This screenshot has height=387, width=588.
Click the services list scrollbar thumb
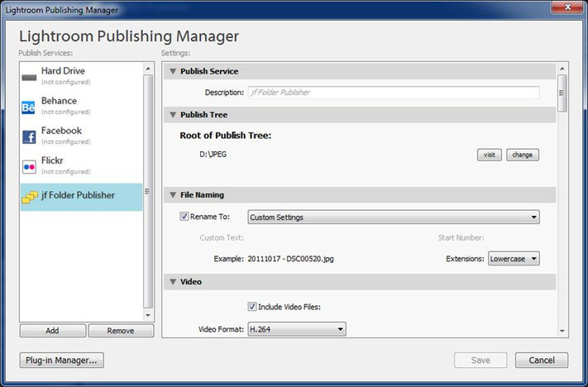point(148,191)
